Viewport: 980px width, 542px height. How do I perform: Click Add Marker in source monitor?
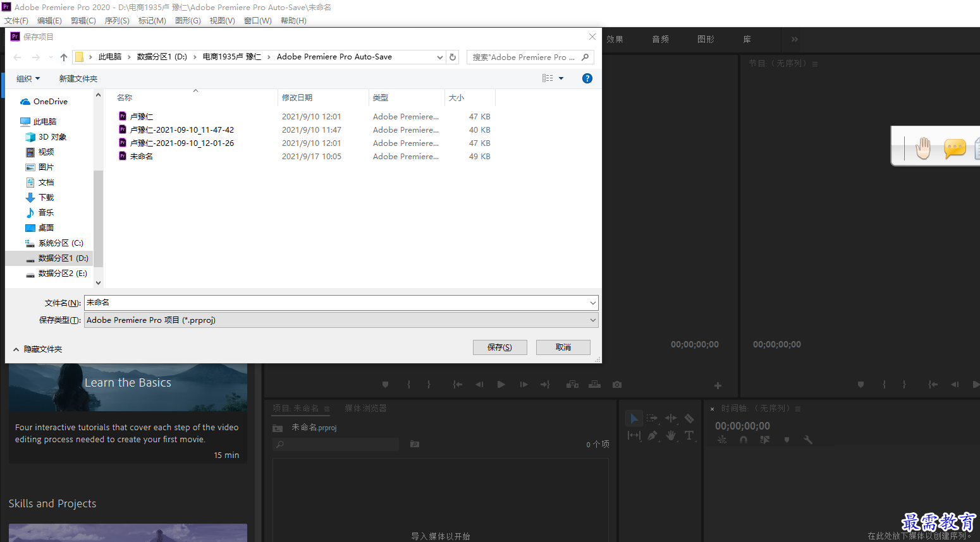[385, 384]
